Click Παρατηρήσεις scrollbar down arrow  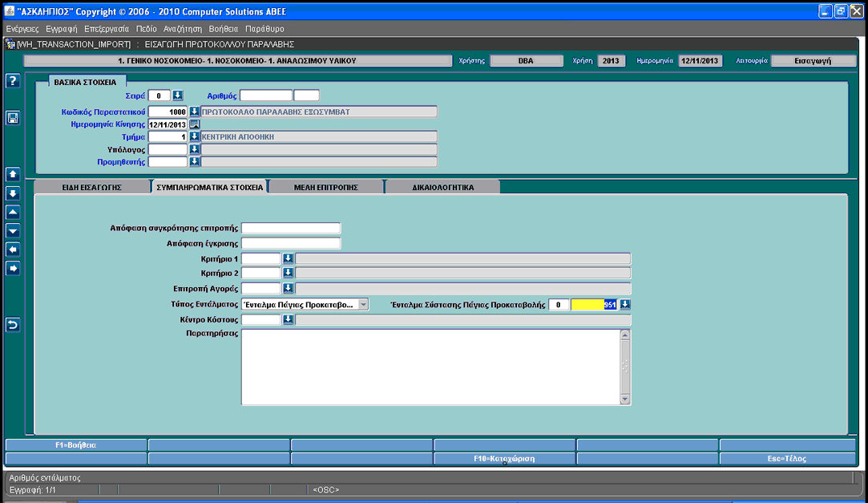[625, 400]
